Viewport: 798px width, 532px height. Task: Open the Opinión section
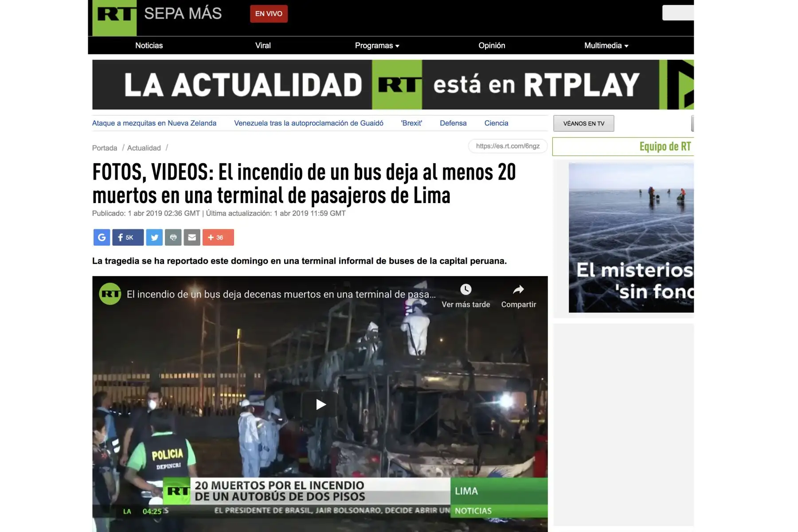[492, 45]
